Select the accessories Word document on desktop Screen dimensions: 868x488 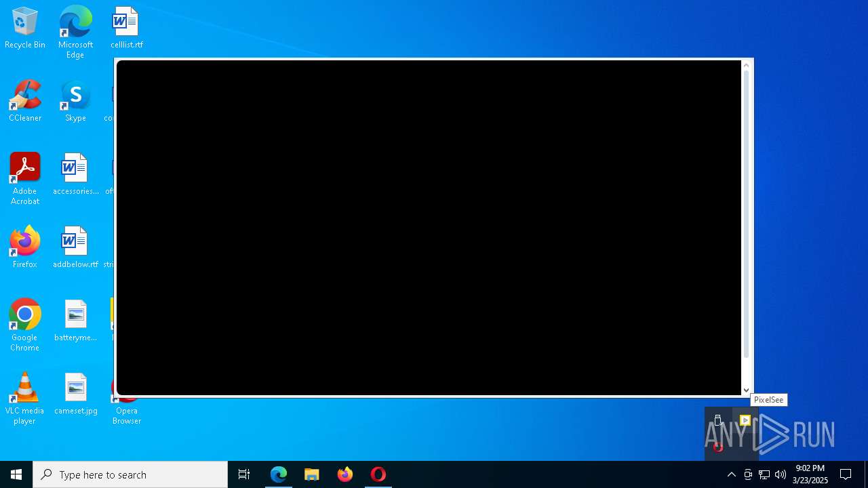(x=75, y=175)
